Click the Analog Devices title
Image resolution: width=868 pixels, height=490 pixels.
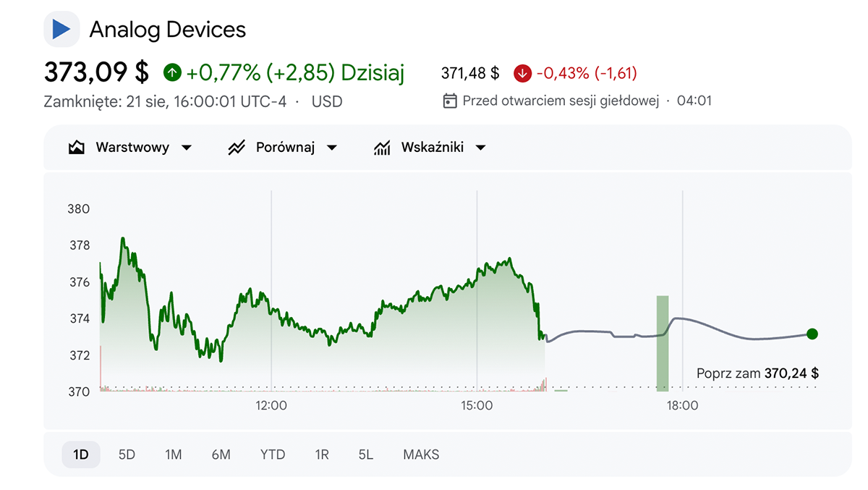tap(168, 30)
